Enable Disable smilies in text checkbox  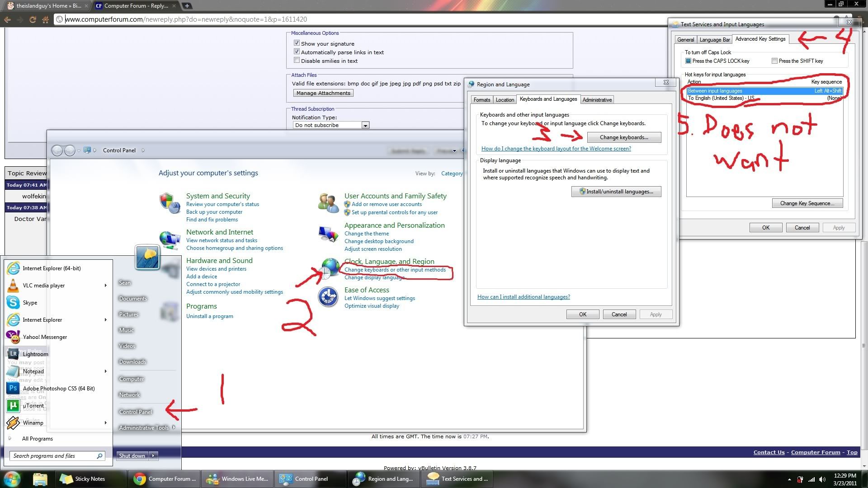coord(297,61)
